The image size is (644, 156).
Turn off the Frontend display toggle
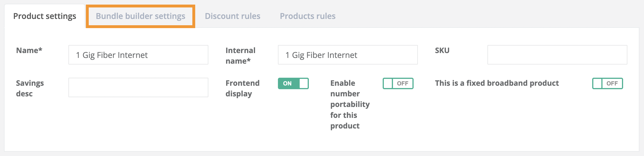(293, 83)
